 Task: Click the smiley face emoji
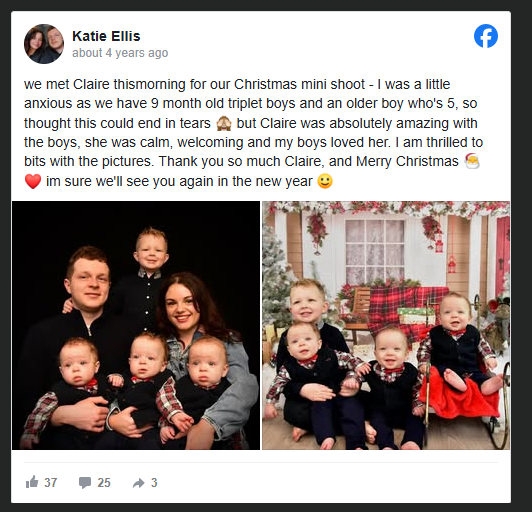pyautogui.click(x=325, y=181)
